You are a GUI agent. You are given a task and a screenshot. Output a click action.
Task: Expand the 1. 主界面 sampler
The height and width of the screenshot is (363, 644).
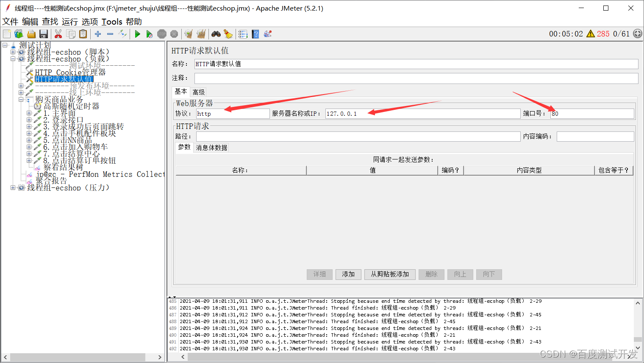29,113
